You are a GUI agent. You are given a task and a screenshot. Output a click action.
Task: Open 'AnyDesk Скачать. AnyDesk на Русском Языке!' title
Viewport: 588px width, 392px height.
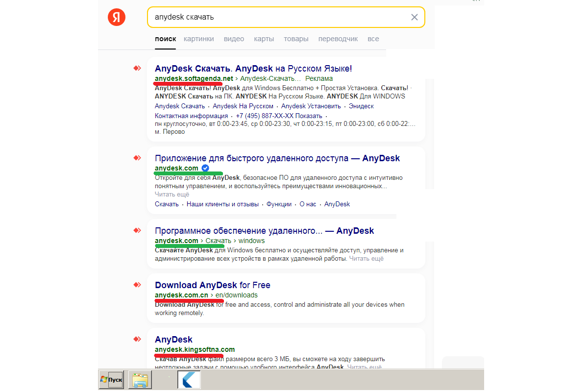(253, 68)
